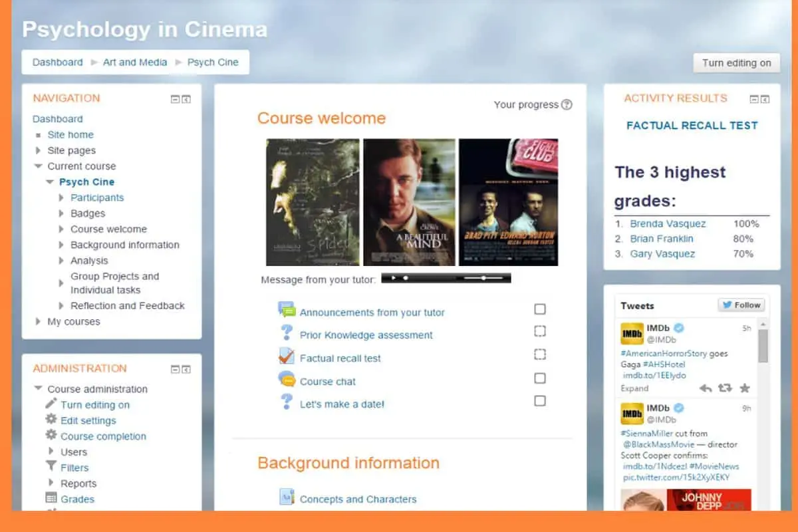Click the Announcements forum speech bubble icon

pos(287,310)
